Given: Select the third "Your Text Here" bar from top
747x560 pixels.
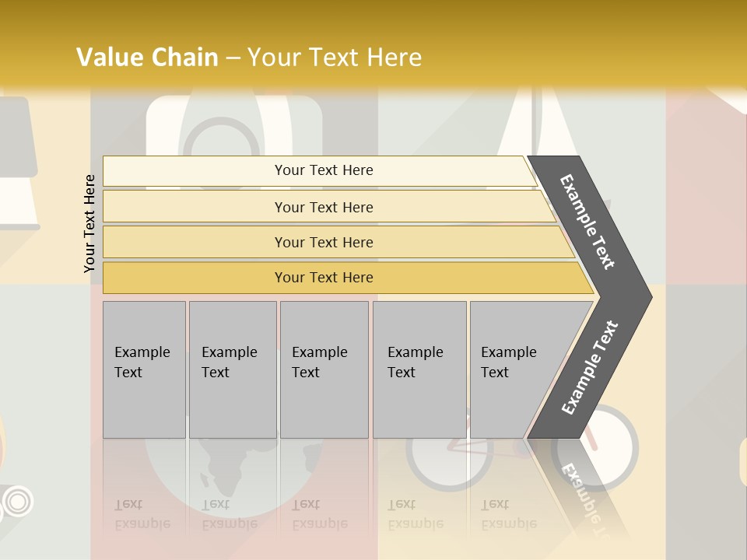Looking at the screenshot, I should coord(324,242).
